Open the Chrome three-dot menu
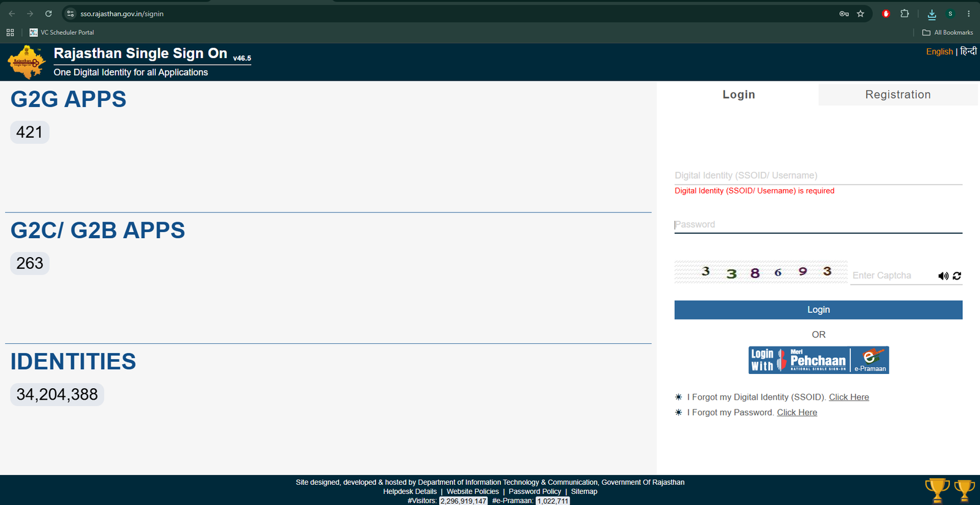980x505 pixels. pyautogui.click(x=968, y=13)
